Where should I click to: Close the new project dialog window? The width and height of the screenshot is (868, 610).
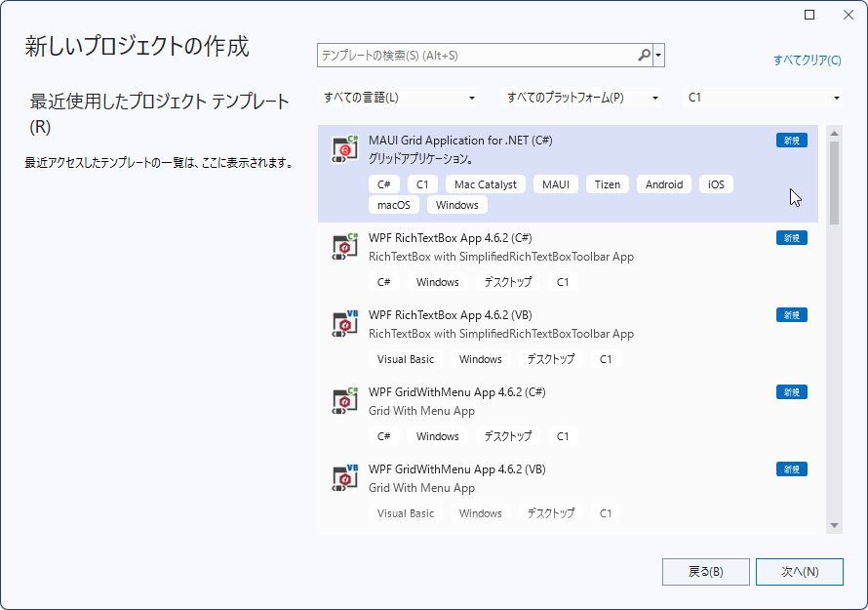tap(848, 15)
